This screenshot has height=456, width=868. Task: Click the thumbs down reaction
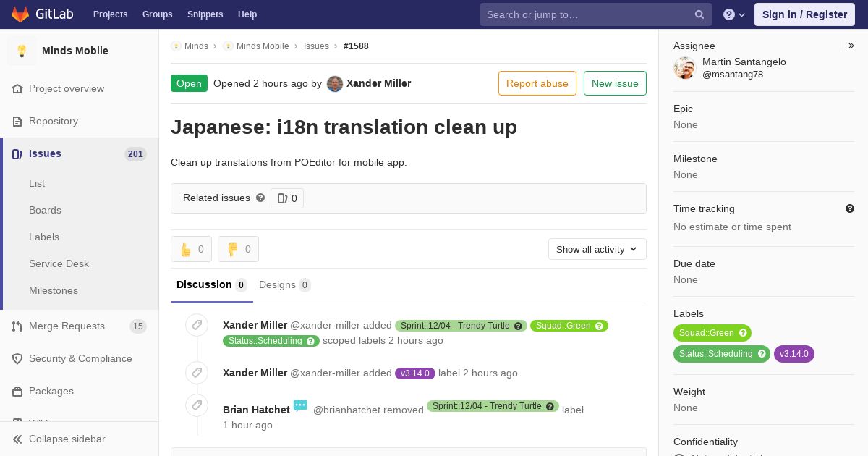238,249
